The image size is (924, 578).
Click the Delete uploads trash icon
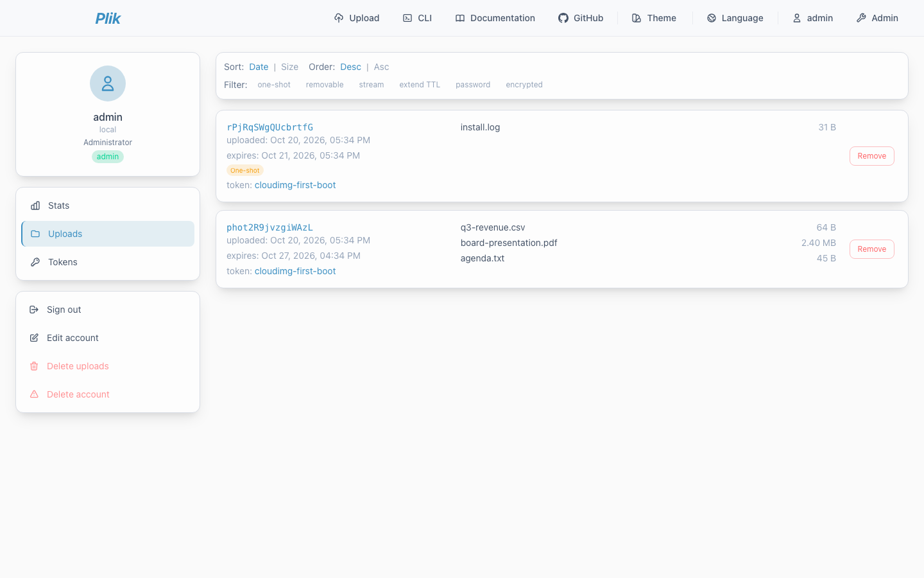click(34, 366)
